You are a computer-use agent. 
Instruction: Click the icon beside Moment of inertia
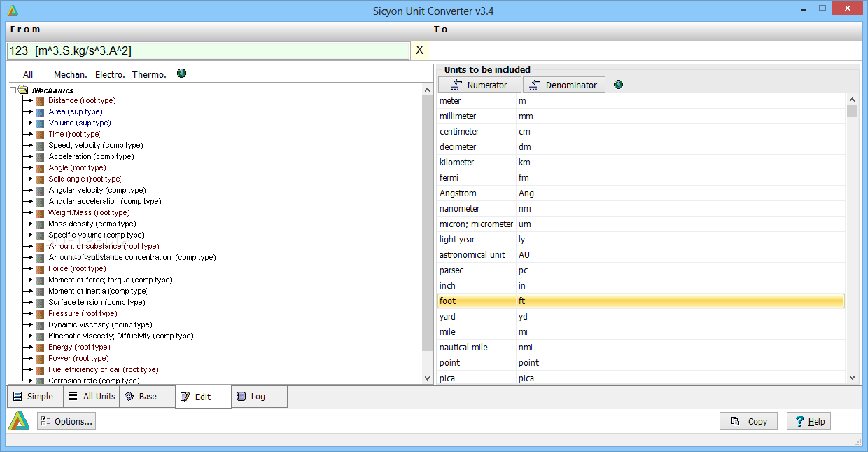(40, 292)
